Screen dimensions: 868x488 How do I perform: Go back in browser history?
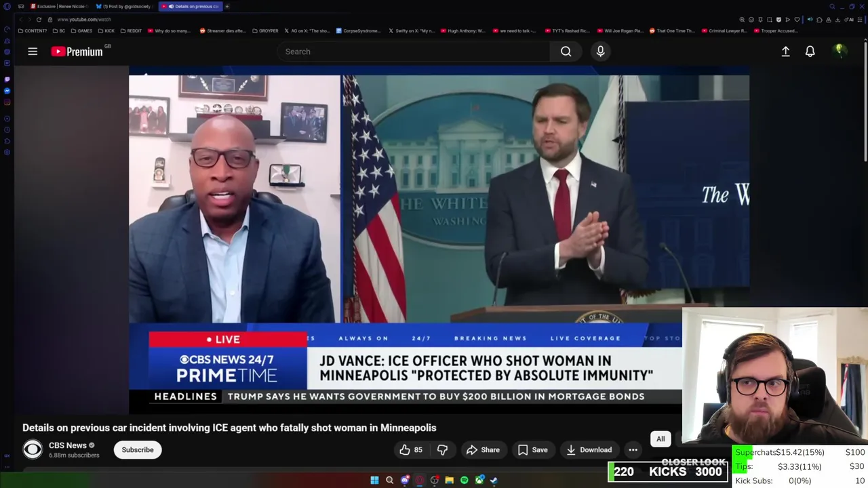pyautogui.click(x=20, y=20)
